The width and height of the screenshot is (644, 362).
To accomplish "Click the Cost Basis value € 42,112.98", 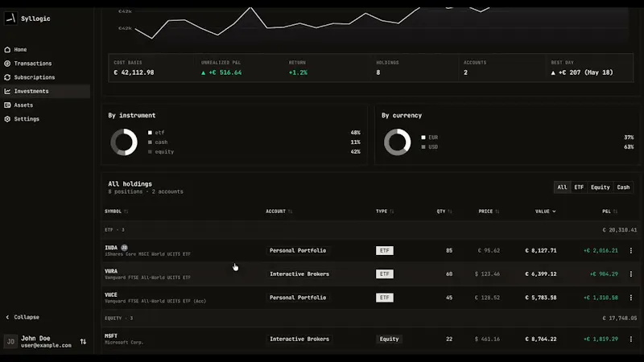I will click(134, 72).
